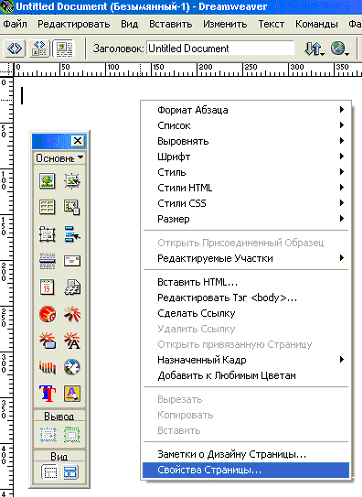The height and width of the screenshot is (497, 362).
Task: Click the ruler origin corner box
Action: coord(7,70)
